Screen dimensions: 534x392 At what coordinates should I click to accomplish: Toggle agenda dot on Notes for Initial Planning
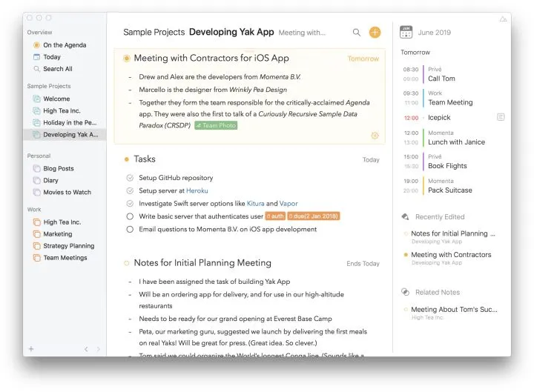(127, 263)
